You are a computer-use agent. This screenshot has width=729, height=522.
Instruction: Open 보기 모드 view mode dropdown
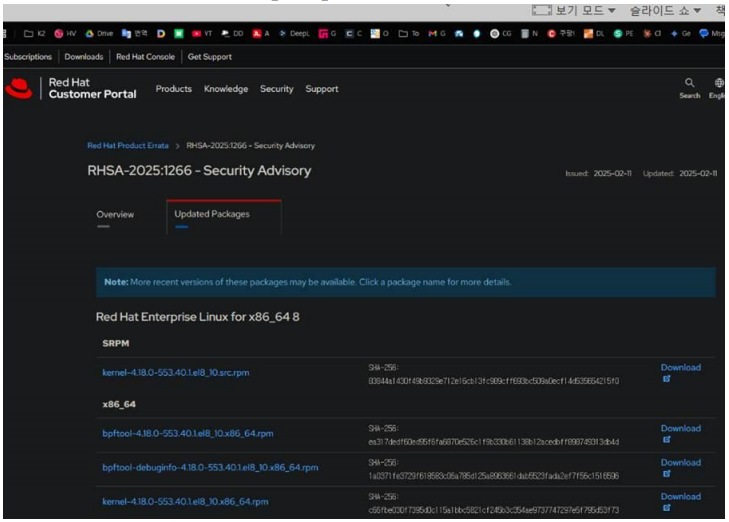(x=574, y=10)
